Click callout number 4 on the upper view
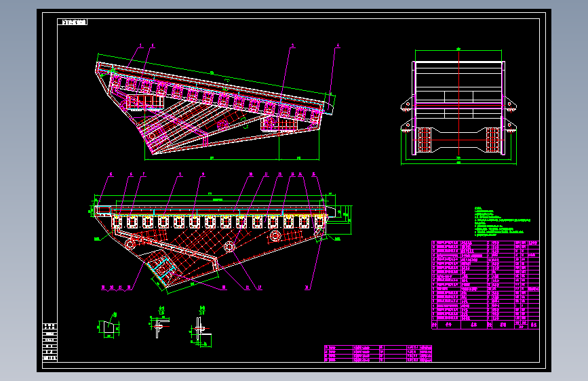The height and width of the screenshot is (381, 588). pyautogui.click(x=338, y=45)
